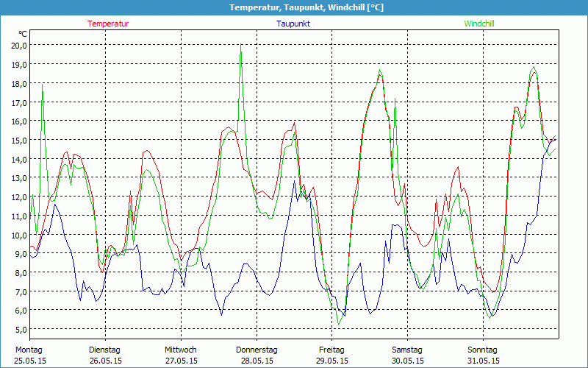Click the 15,0 axis value
Screen dimensions: 588x368
[18, 140]
